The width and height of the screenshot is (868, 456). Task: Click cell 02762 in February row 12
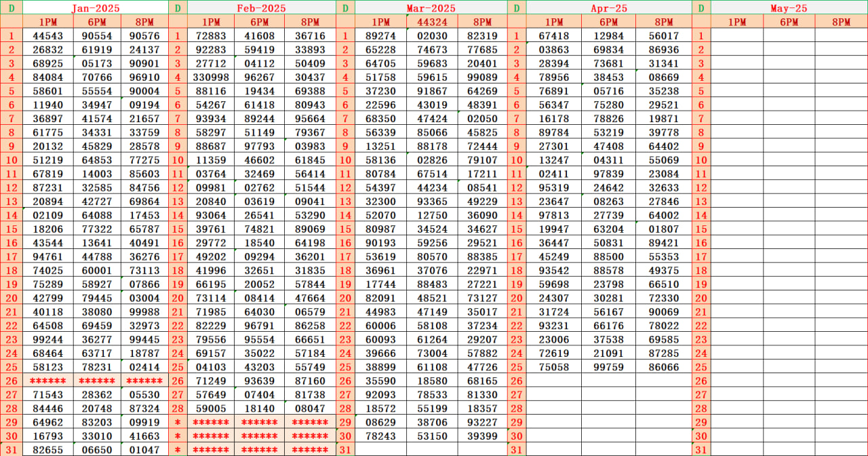[260, 187]
